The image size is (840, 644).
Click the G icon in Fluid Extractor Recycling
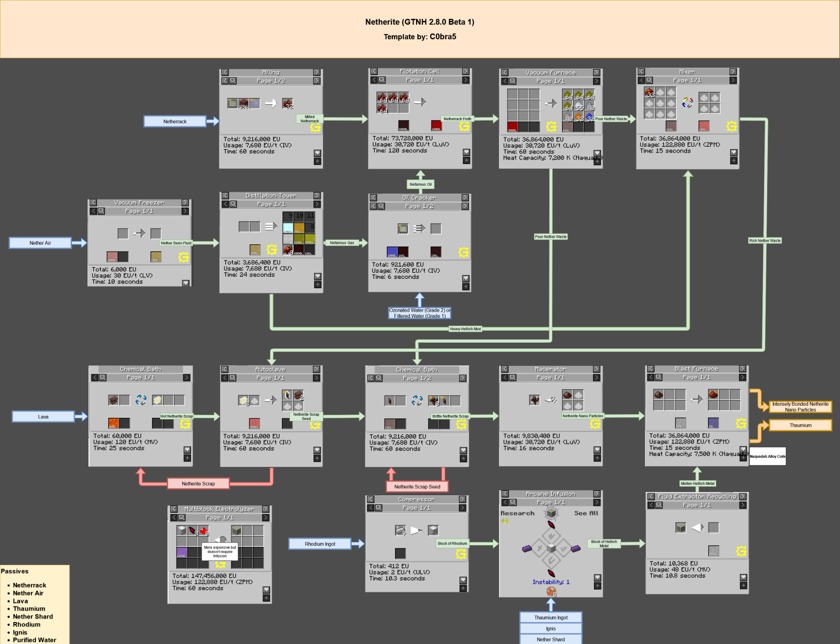(x=741, y=551)
